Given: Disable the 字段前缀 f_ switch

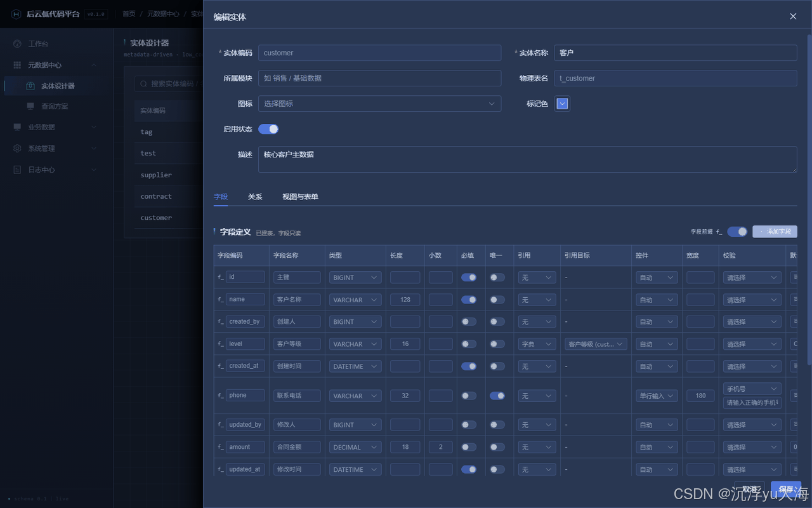Looking at the screenshot, I should 737,232.
